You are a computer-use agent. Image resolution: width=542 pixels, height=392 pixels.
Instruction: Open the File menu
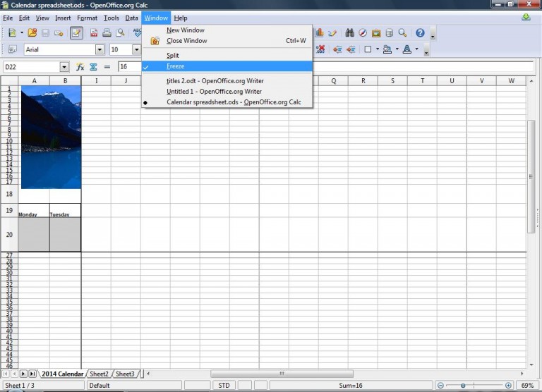tap(8, 18)
